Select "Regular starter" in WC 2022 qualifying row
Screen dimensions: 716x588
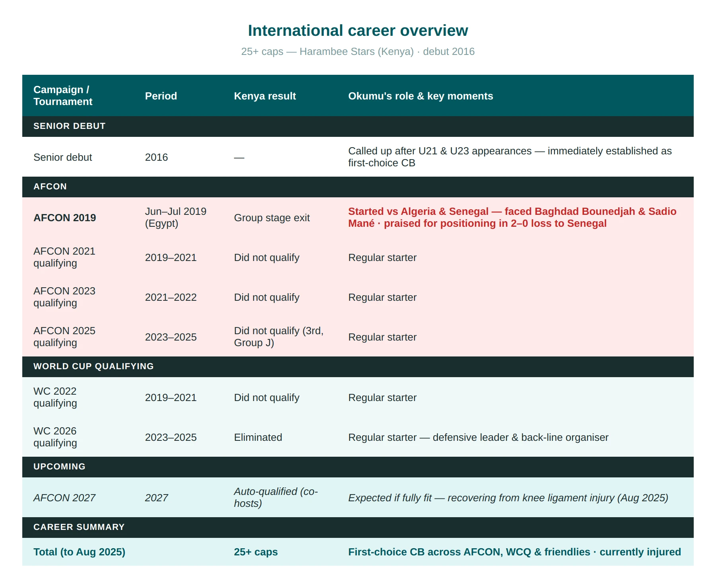click(x=382, y=397)
